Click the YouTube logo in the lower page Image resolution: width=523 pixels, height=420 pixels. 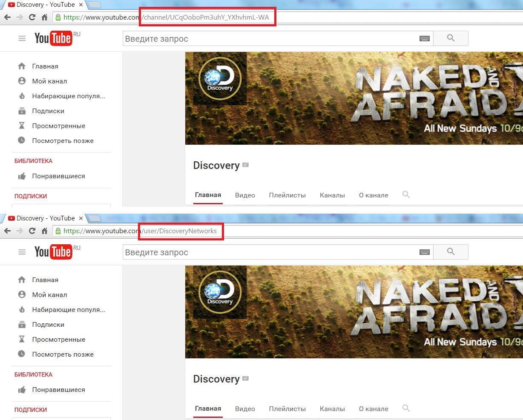click(53, 252)
